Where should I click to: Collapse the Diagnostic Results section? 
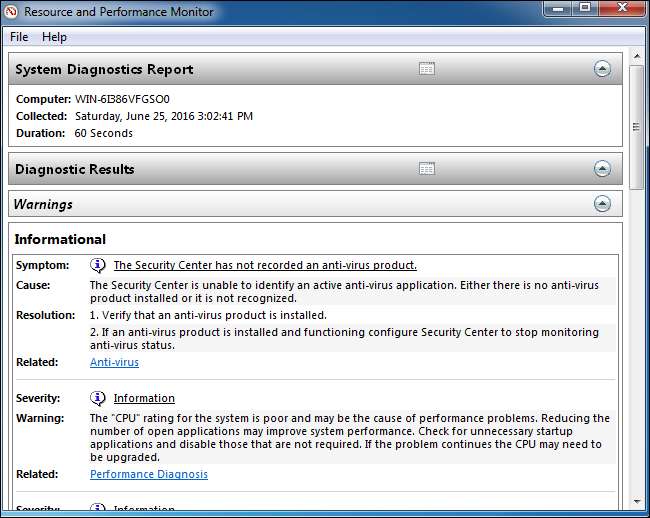pyautogui.click(x=602, y=169)
